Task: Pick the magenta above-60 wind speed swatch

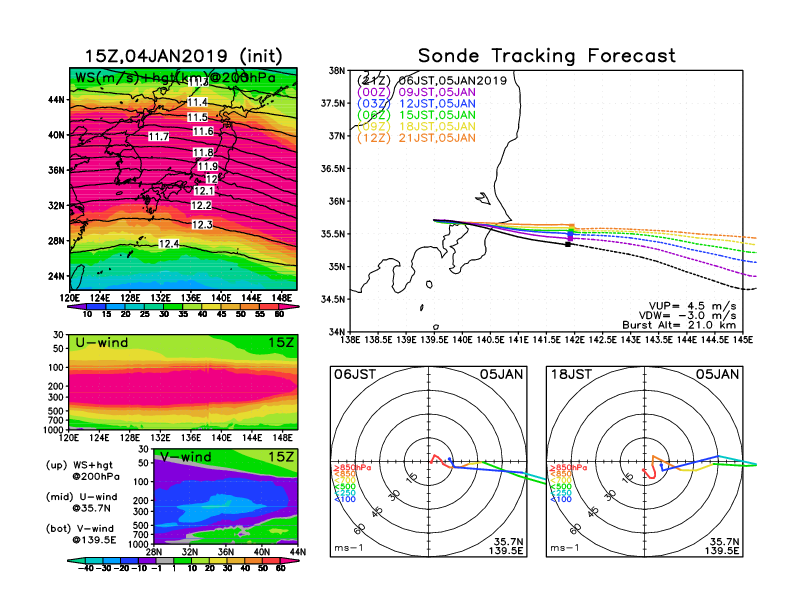Action: click(289, 307)
